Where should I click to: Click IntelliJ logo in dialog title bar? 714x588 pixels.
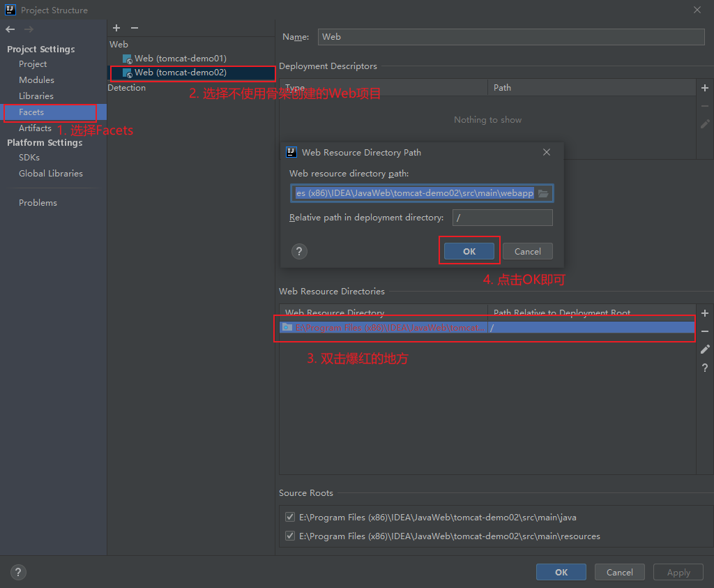pyautogui.click(x=291, y=152)
